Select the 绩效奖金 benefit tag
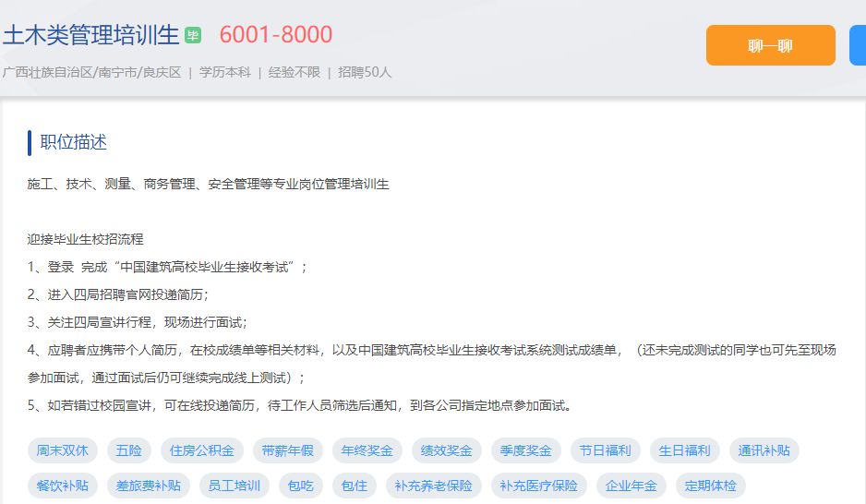This screenshot has height=504, width=866. [x=446, y=450]
